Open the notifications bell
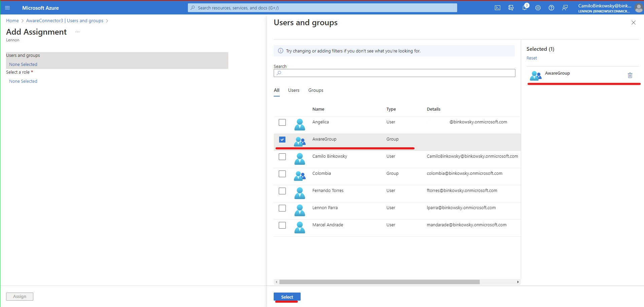644x307 pixels. 524,7
